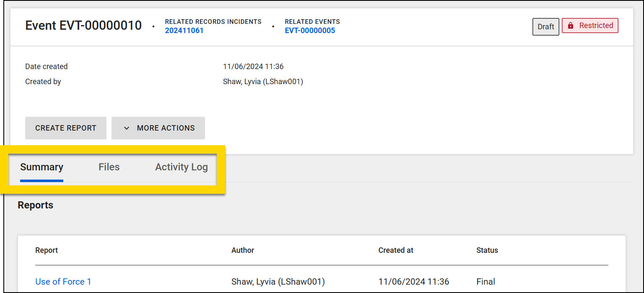Viewport: 644px width, 293px height.
Task: Click the Restricted badge
Action: tap(590, 25)
